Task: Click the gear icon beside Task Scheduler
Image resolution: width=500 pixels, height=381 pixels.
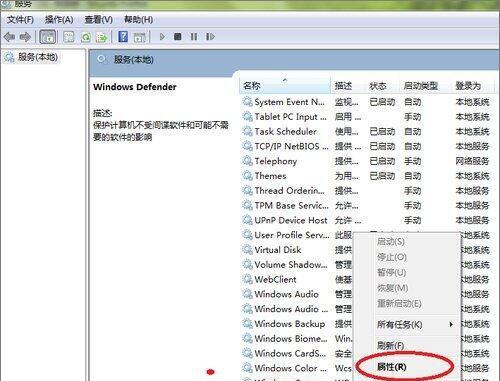Action: (x=247, y=131)
